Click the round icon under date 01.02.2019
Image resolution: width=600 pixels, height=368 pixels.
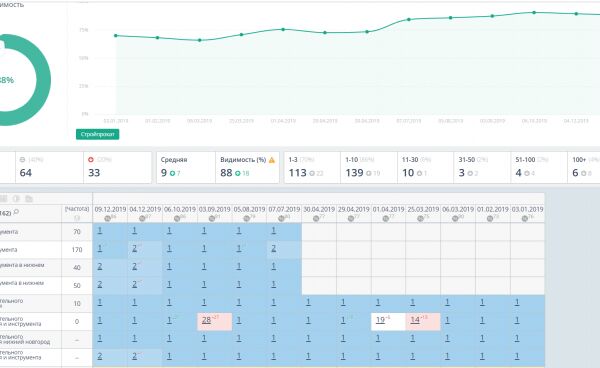[x=490, y=218]
